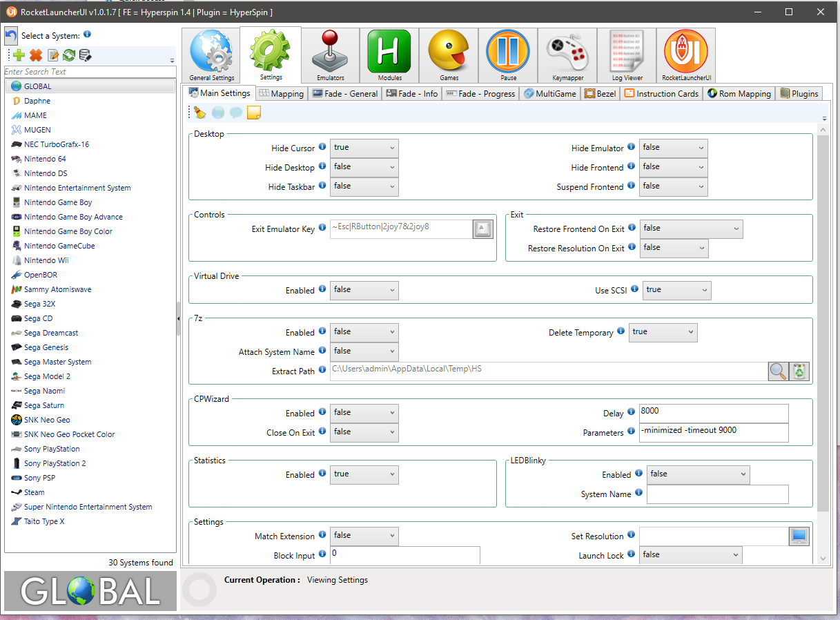This screenshot has height=620, width=840.
Task: Open the Hide Cursor dropdown
Action: [x=364, y=148]
